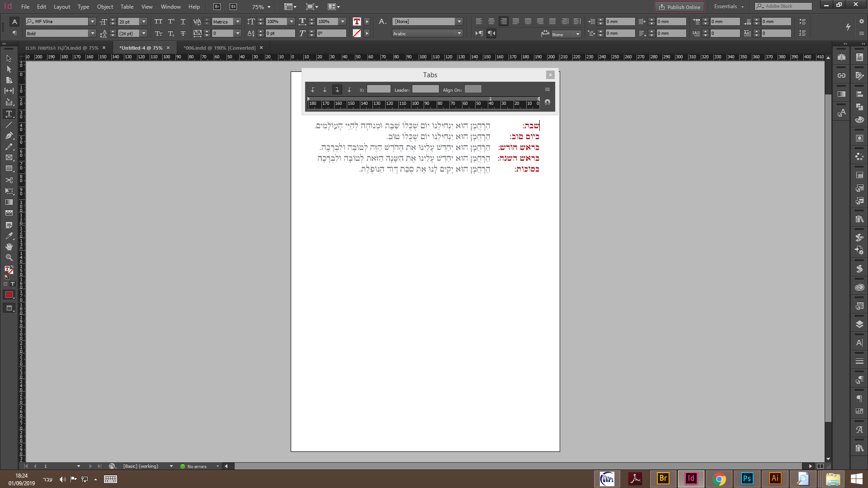Select the Line tool
Screen dimensions: 868x488
9,125
